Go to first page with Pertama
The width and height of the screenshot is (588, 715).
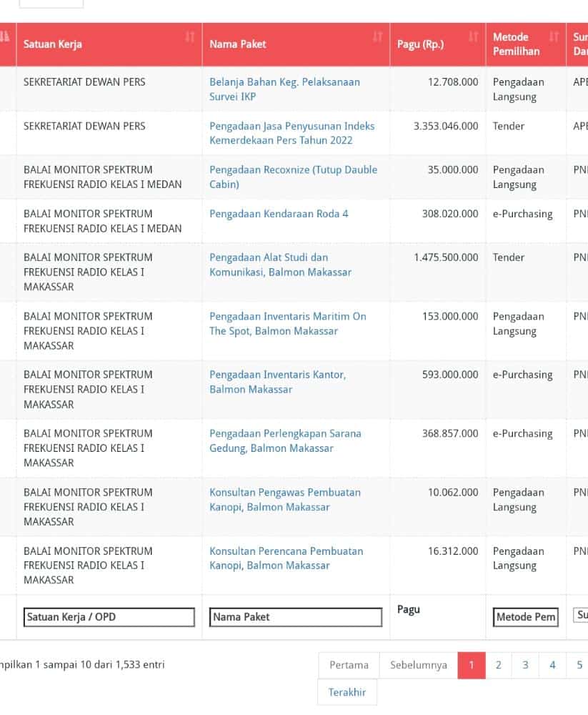click(349, 665)
